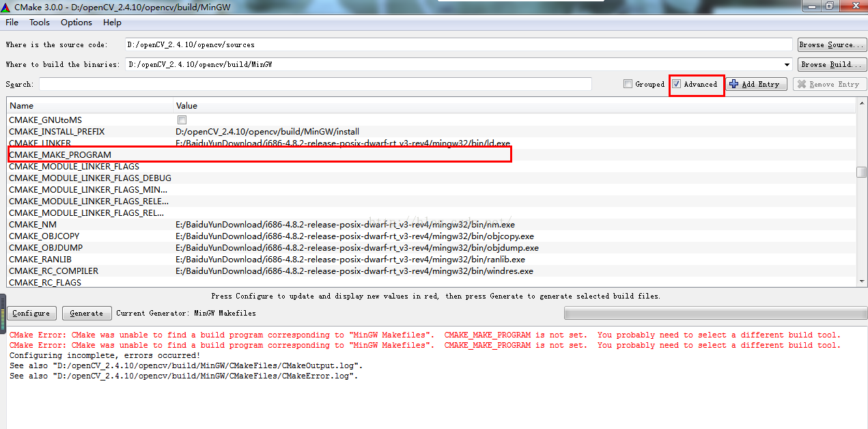Click the X icon on Remove Entry

pos(801,84)
